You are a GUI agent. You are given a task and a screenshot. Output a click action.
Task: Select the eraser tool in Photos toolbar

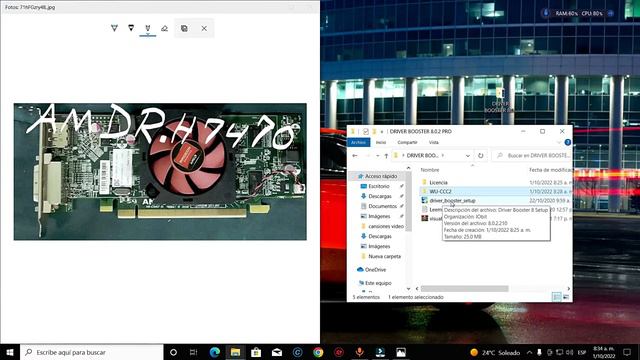pyautogui.click(x=164, y=28)
